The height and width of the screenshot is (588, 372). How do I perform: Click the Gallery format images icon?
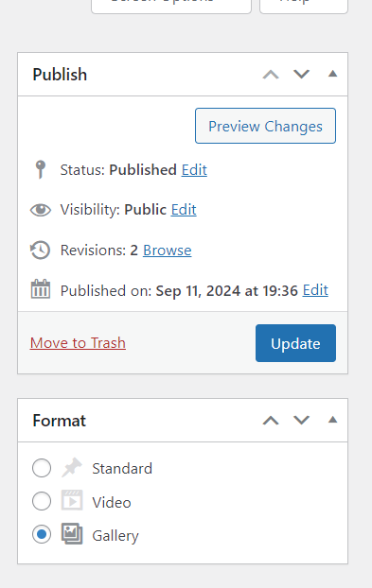(x=72, y=533)
